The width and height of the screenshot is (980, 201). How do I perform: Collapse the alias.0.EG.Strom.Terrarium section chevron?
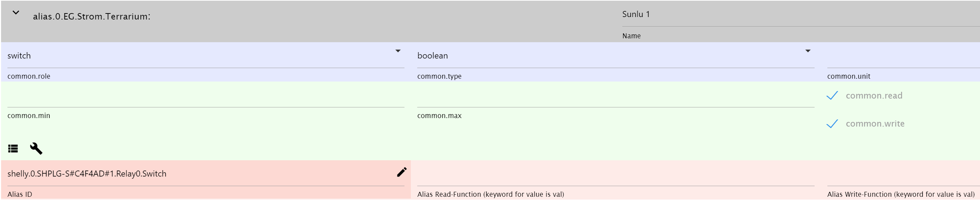(16, 13)
